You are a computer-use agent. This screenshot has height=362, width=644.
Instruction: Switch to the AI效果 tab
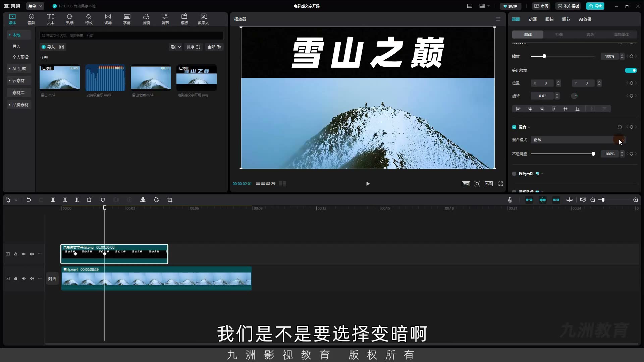coord(585,19)
